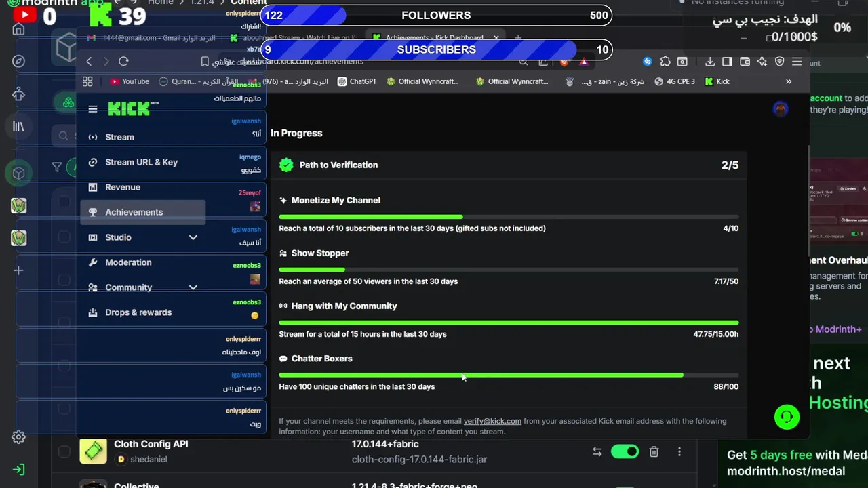Screen dimensions: 868x488
Task: Click the bookmark icon in address bar
Action: (x=205, y=62)
